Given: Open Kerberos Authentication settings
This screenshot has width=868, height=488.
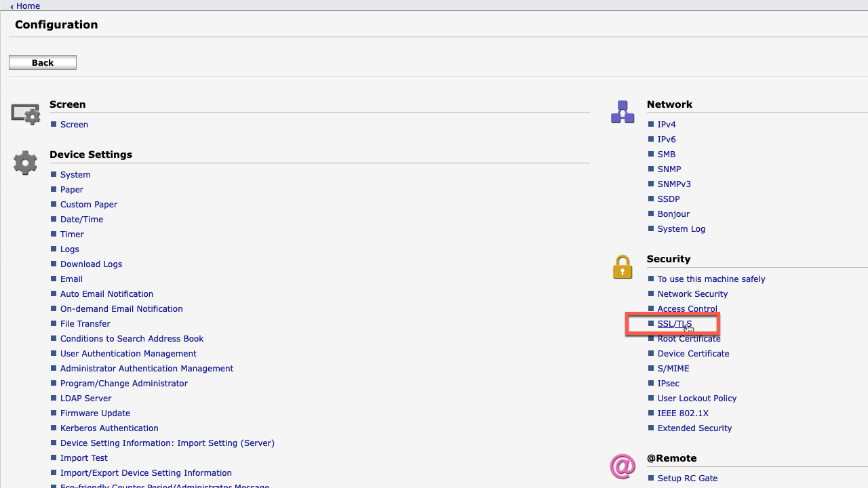Looking at the screenshot, I should click(x=109, y=428).
